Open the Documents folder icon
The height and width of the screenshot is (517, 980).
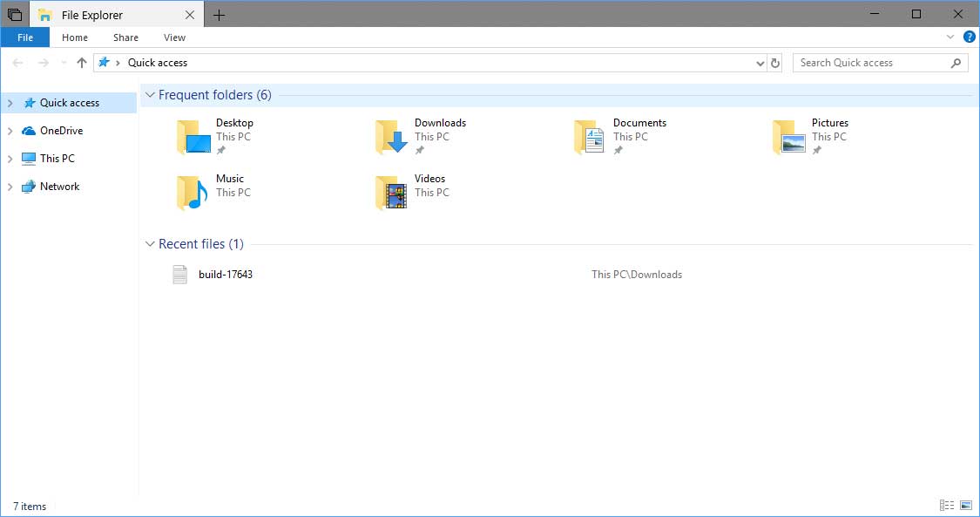(591, 138)
